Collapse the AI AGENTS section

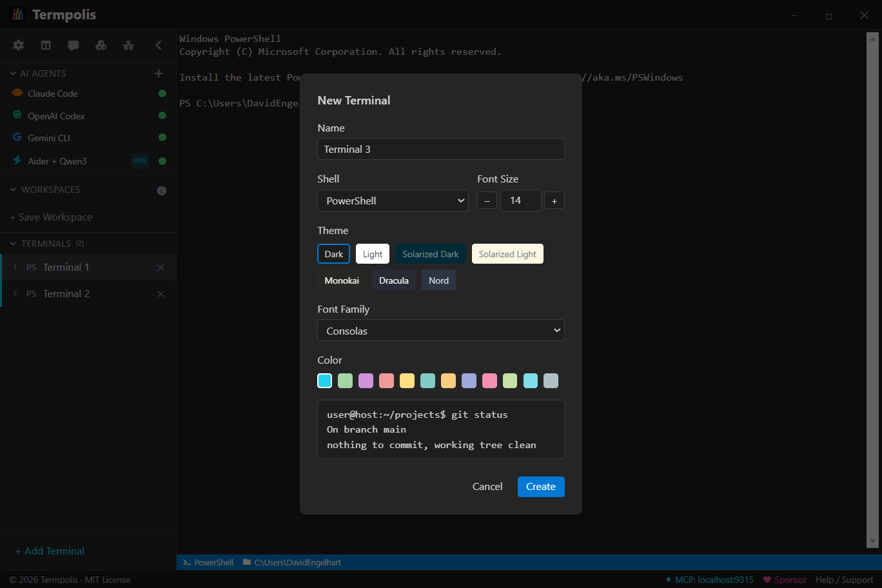click(13, 73)
